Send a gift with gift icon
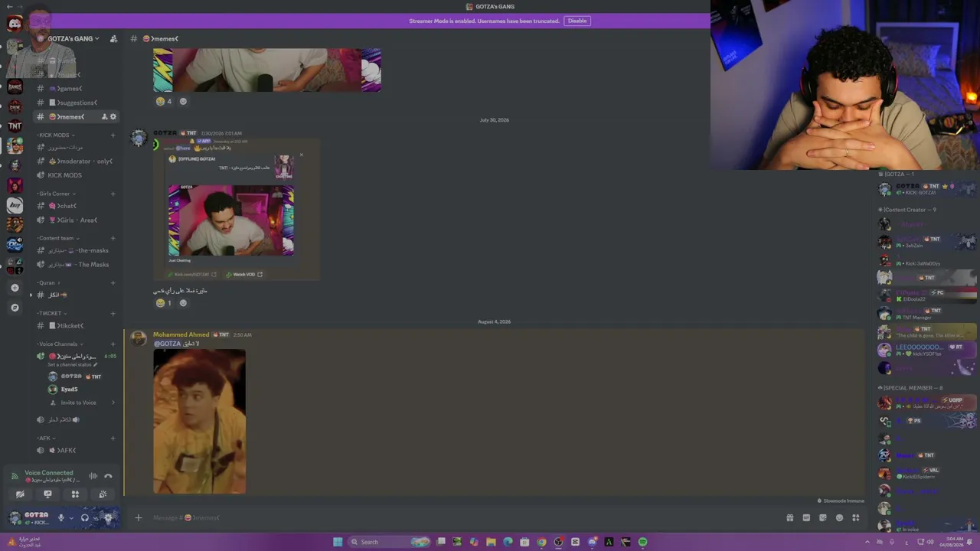 pyautogui.click(x=789, y=518)
